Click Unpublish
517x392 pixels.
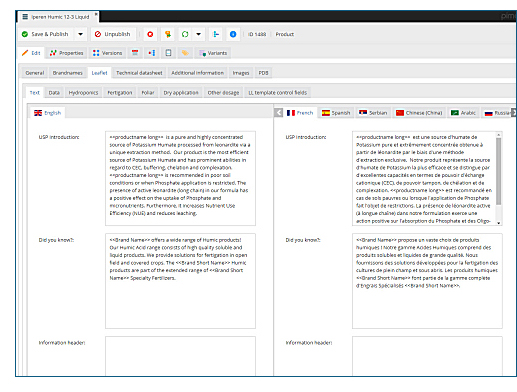coord(113,34)
